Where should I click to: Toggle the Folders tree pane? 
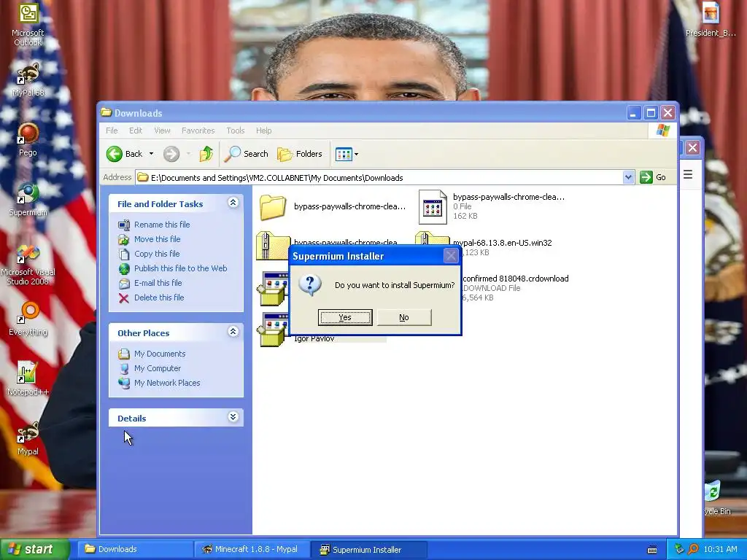pos(300,154)
